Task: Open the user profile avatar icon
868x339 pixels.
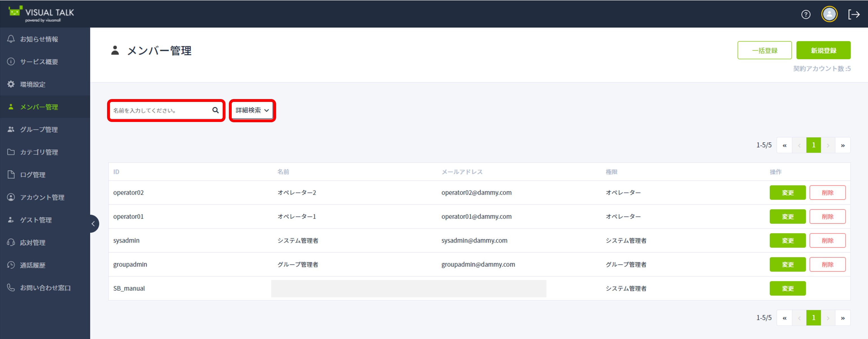Action: [829, 14]
